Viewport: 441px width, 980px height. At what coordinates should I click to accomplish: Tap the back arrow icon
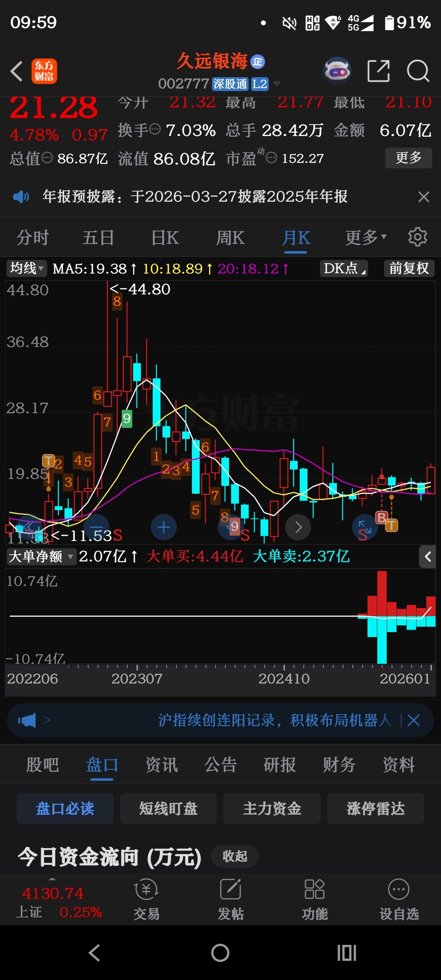pos(16,71)
